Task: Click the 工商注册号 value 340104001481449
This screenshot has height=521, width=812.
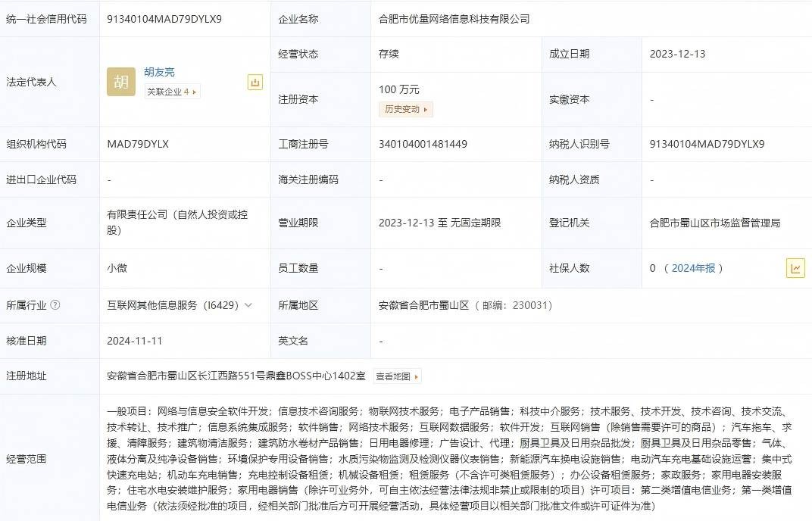Action: click(x=423, y=144)
